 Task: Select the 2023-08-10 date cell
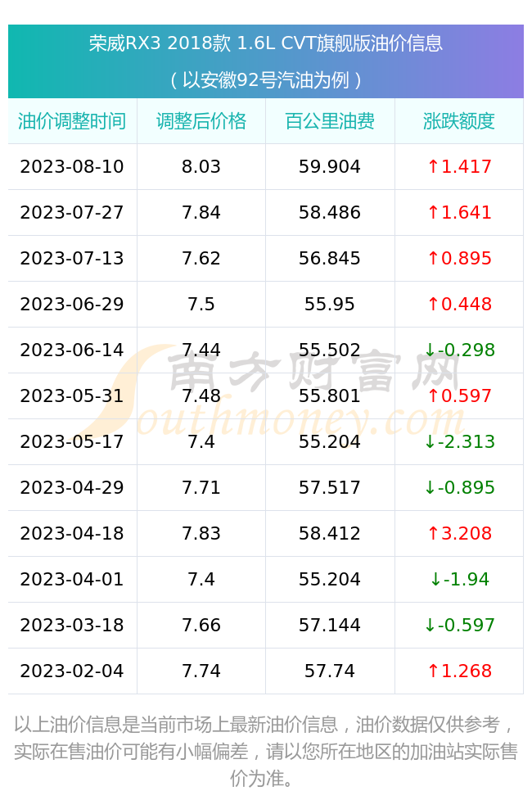72,167
